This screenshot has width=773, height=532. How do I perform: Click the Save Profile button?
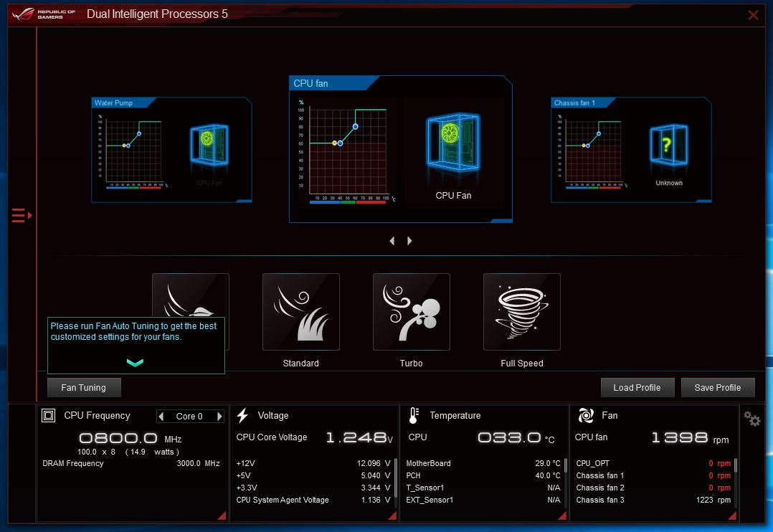click(x=718, y=388)
